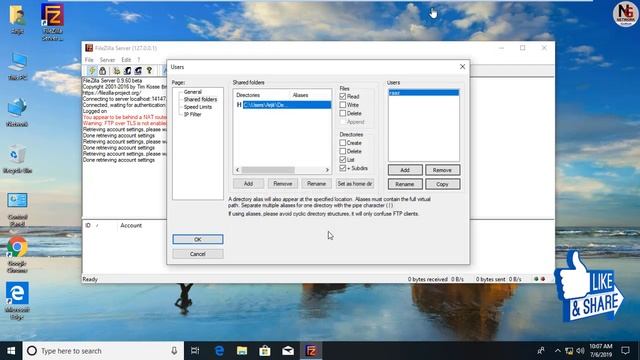The image size is (640, 360).
Task: Select the This PC desktop icon
Action: 17,66
